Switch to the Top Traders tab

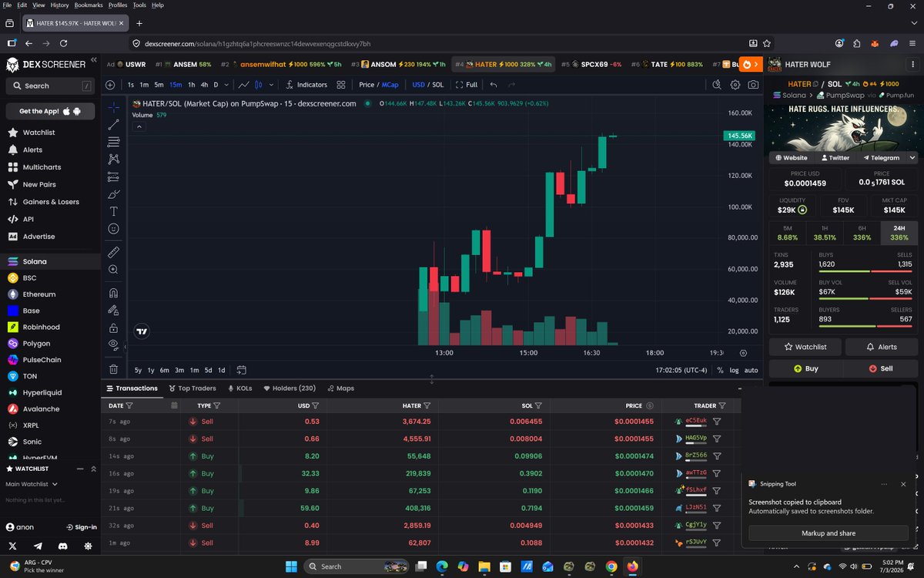tap(192, 388)
